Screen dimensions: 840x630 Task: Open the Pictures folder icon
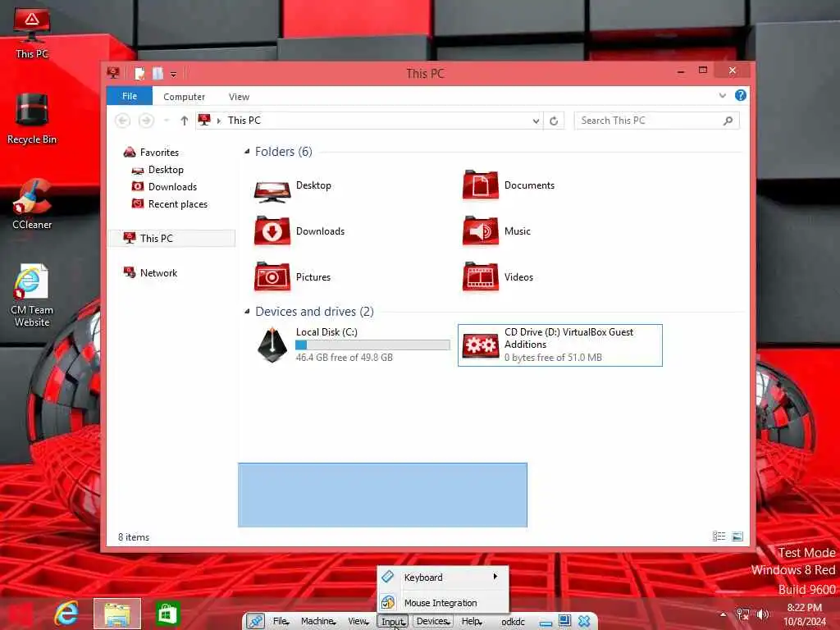[272, 277]
